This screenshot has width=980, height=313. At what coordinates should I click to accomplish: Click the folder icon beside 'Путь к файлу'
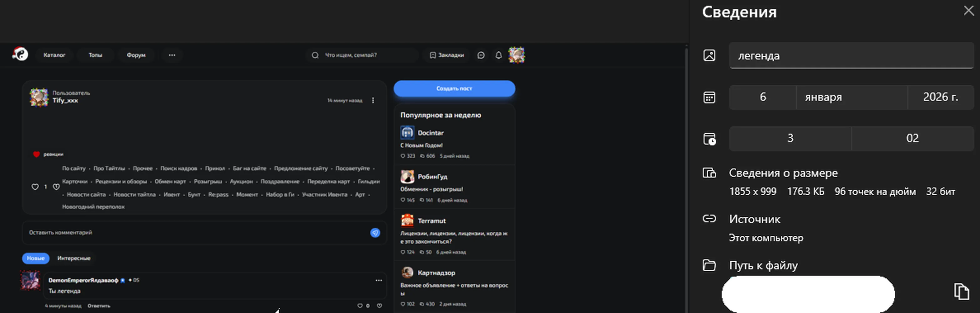pyautogui.click(x=709, y=265)
